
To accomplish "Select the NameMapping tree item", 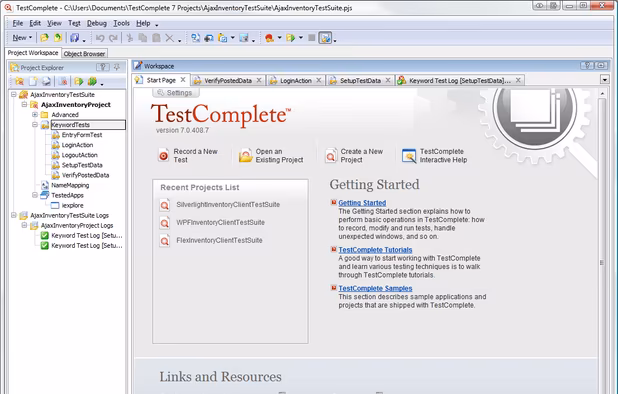I will 70,185.
